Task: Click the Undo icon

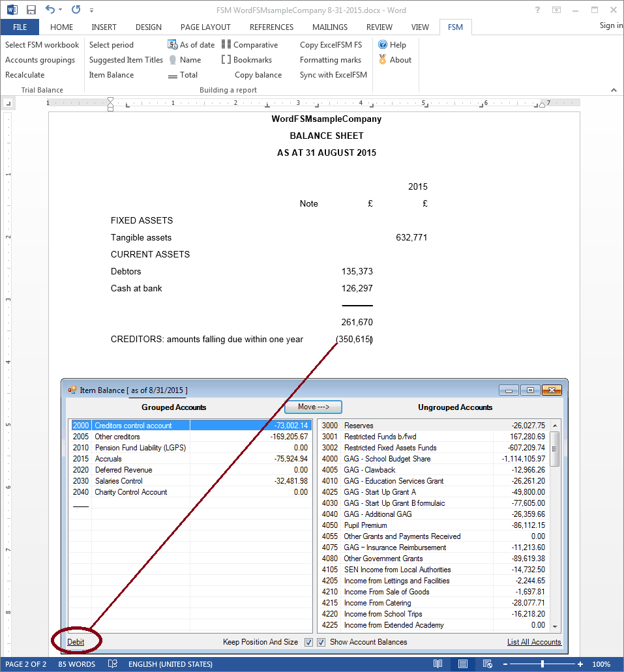Action: [50, 9]
